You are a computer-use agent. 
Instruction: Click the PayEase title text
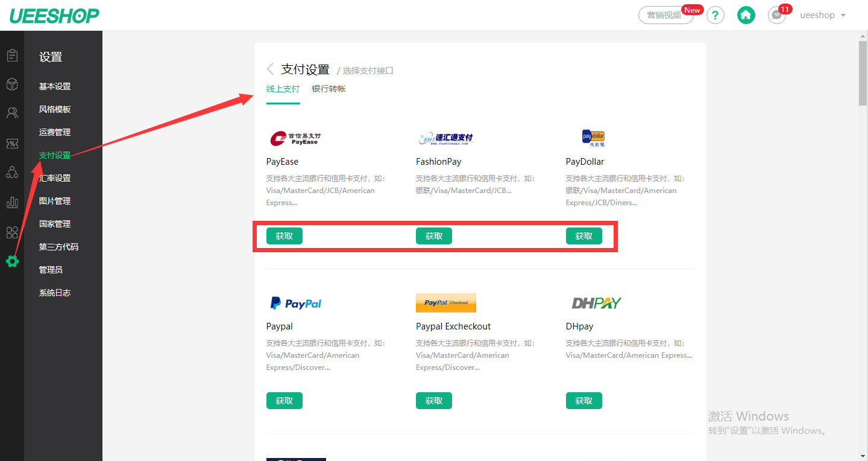(x=282, y=162)
